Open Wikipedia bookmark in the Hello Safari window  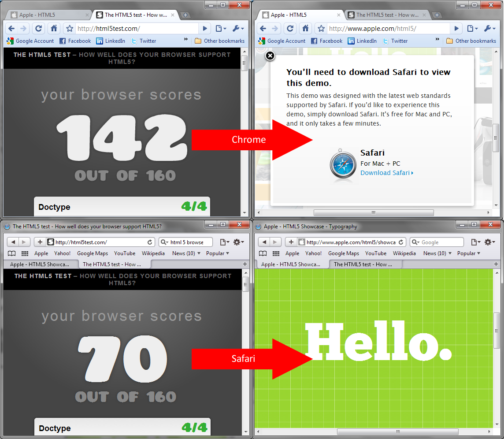click(404, 253)
